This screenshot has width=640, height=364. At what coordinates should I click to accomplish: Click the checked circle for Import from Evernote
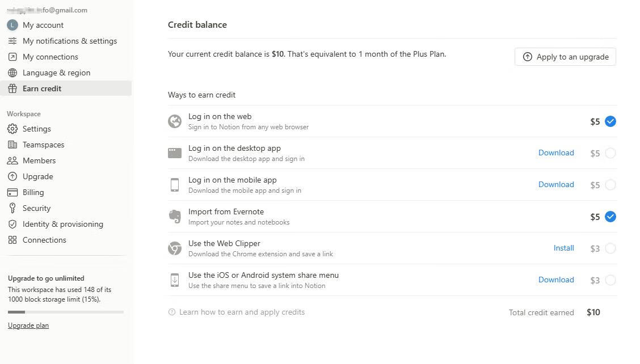click(610, 217)
